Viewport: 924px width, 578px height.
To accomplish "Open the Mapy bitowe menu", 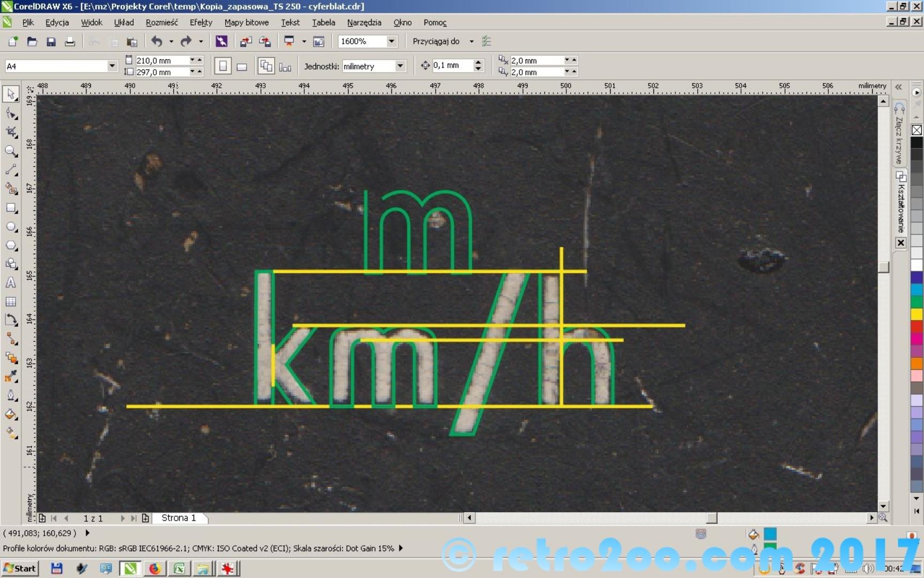I will click(x=247, y=22).
